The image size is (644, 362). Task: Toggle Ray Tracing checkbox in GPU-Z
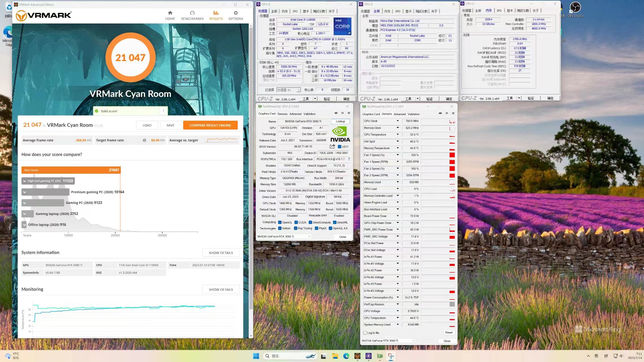pos(295,228)
